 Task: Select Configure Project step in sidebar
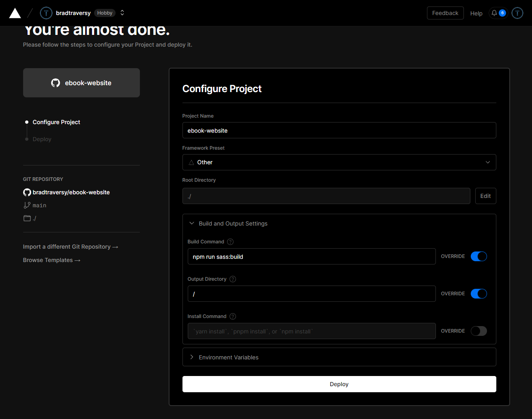(x=56, y=122)
